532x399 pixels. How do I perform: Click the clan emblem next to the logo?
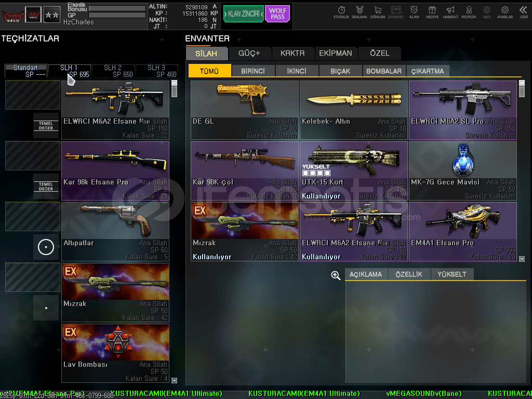tap(33, 15)
